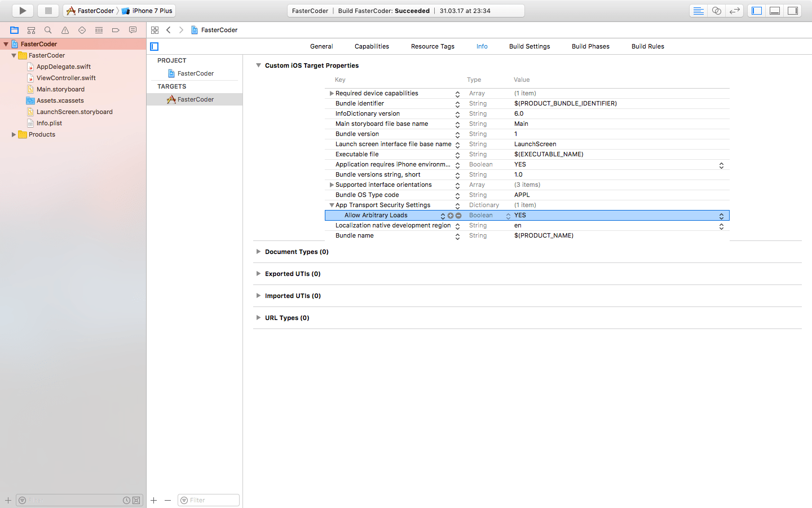Go forward in editor history

[181, 30]
